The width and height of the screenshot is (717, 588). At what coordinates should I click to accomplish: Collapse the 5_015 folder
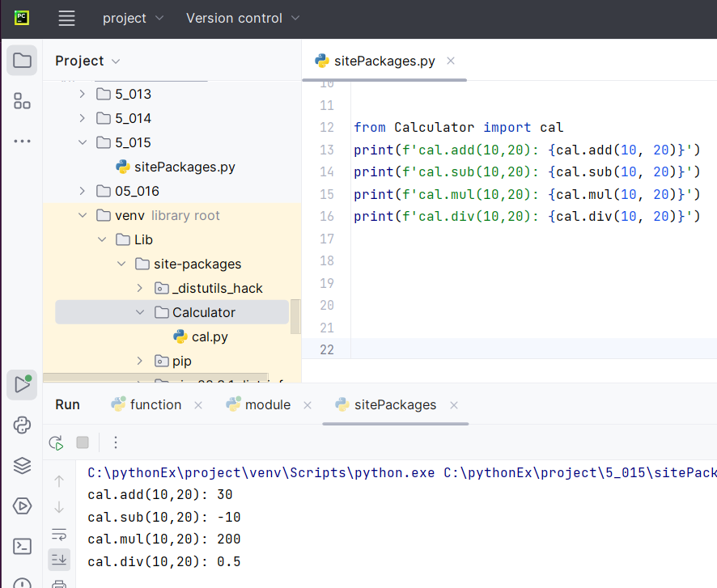83,142
